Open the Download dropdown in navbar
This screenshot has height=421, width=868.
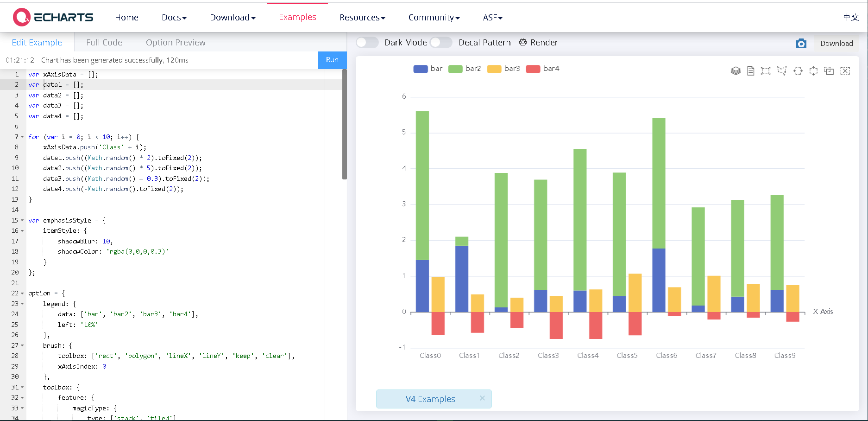pos(233,18)
